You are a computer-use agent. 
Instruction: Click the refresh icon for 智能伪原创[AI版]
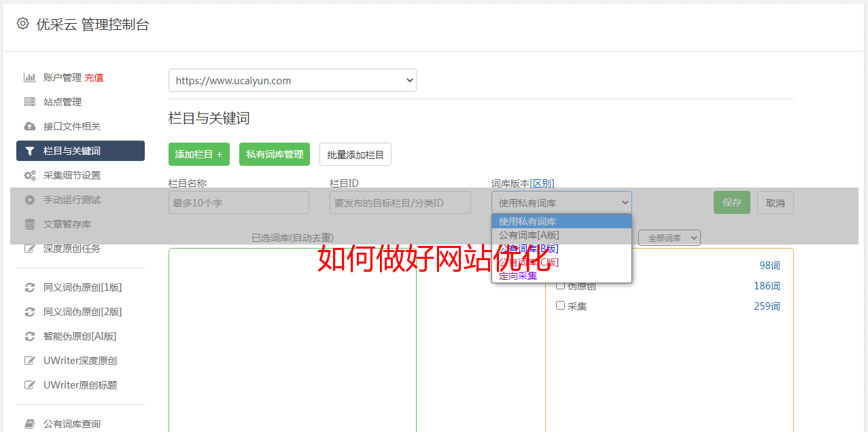coord(29,336)
